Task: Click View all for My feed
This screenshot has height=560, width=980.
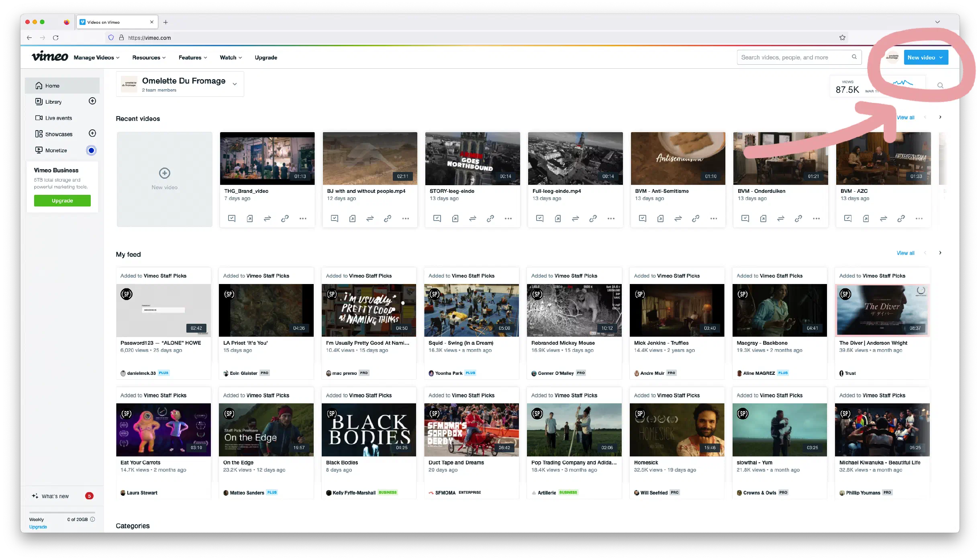Action: pyautogui.click(x=906, y=253)
